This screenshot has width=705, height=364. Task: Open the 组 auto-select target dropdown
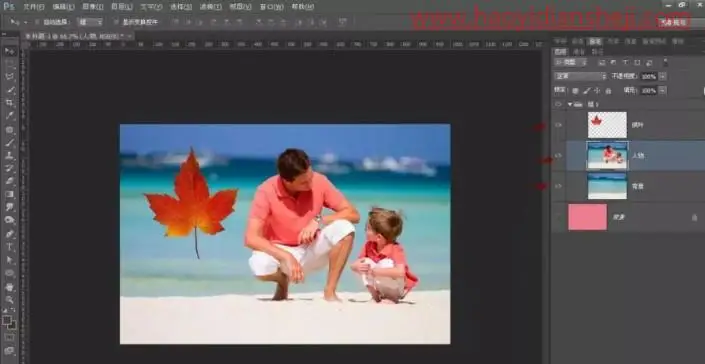click(90, 22)
